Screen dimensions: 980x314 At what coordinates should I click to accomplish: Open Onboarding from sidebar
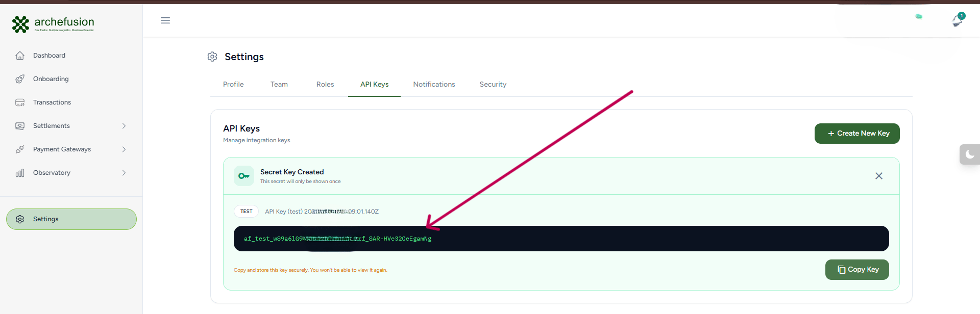click(x=51, y=79)
